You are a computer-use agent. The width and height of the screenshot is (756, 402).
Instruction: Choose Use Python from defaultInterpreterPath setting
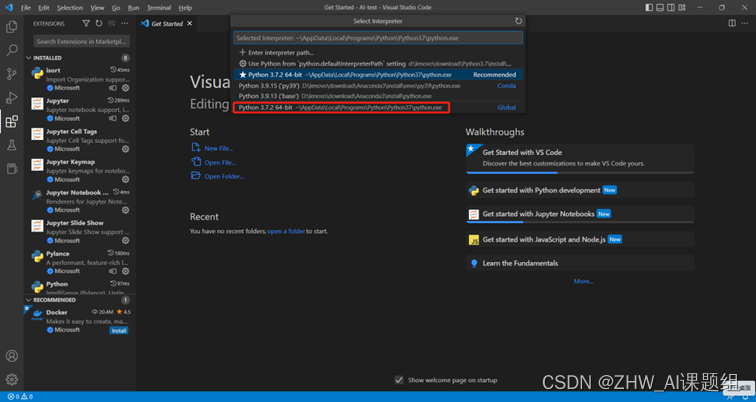click(x=378, y=64)
